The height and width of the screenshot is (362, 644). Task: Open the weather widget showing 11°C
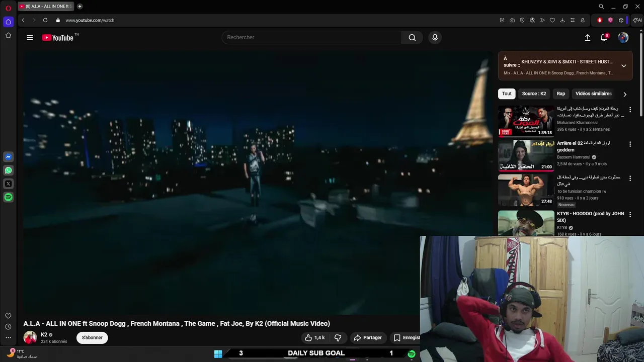pyautogui.click(x=23, y=354)
